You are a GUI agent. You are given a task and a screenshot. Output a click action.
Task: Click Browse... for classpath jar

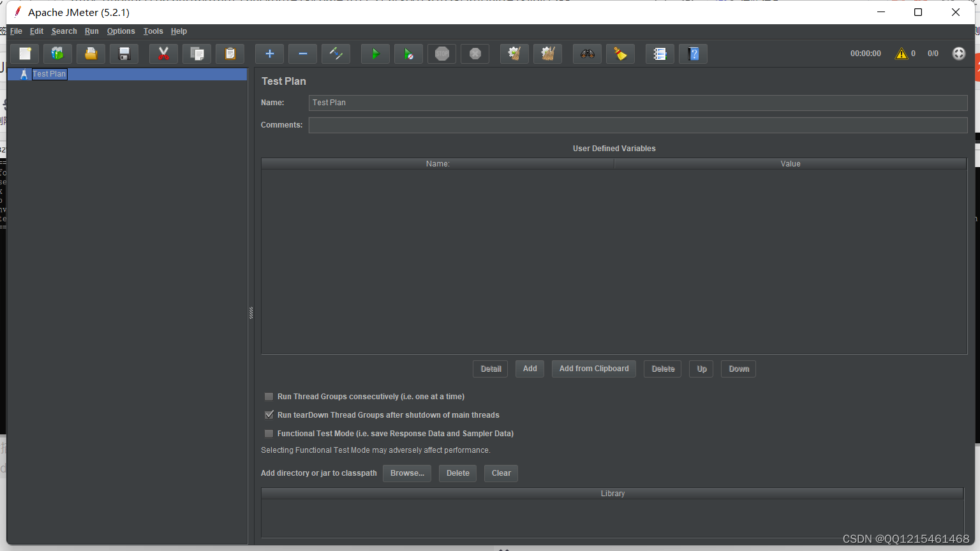407,473
